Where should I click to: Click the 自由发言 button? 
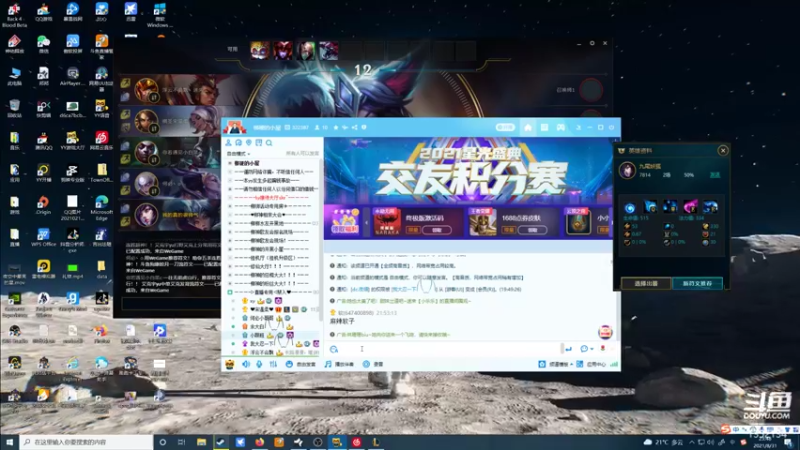[x=301, y=364]
